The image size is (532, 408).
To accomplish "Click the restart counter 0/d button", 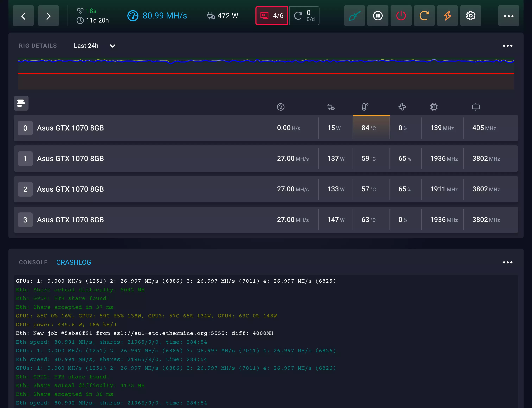I will pyautogui.click(x=304, y=16).
